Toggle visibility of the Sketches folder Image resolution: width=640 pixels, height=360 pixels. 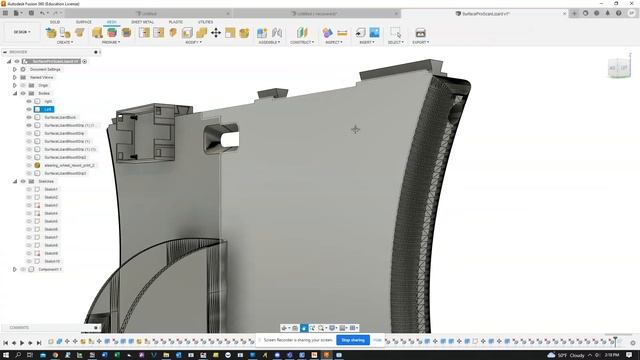point(23,181)
